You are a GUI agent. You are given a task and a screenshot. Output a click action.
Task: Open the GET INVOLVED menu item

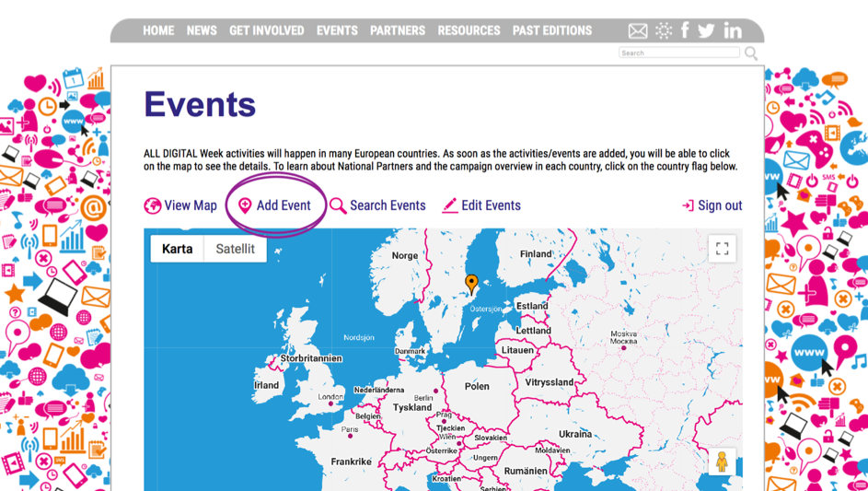click(267, 30)
